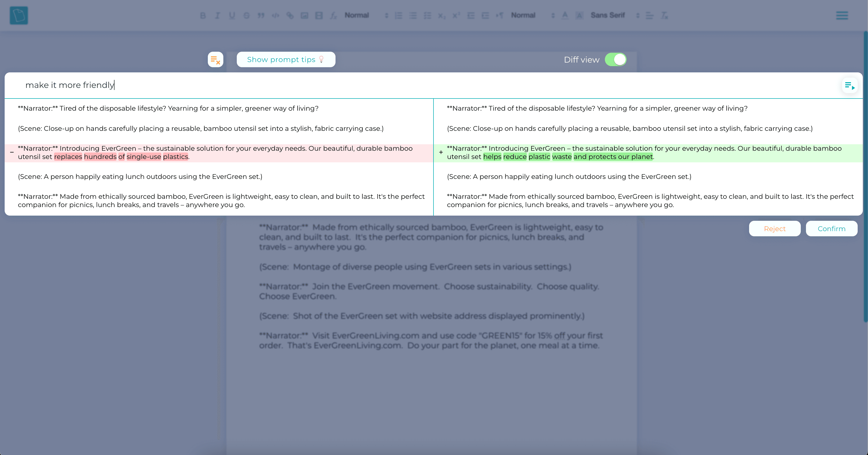Decrease indent using the outdent icon

coord(471,16)
